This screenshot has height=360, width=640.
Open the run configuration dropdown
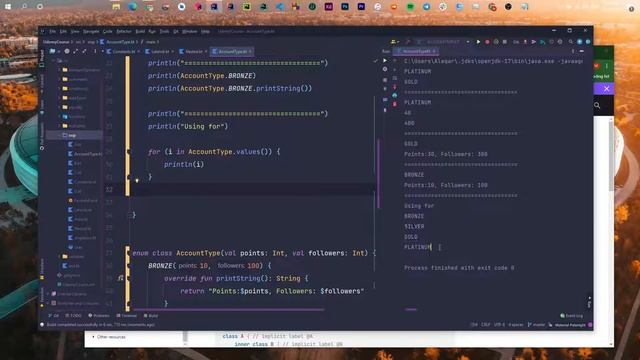(x=443, y=42)
